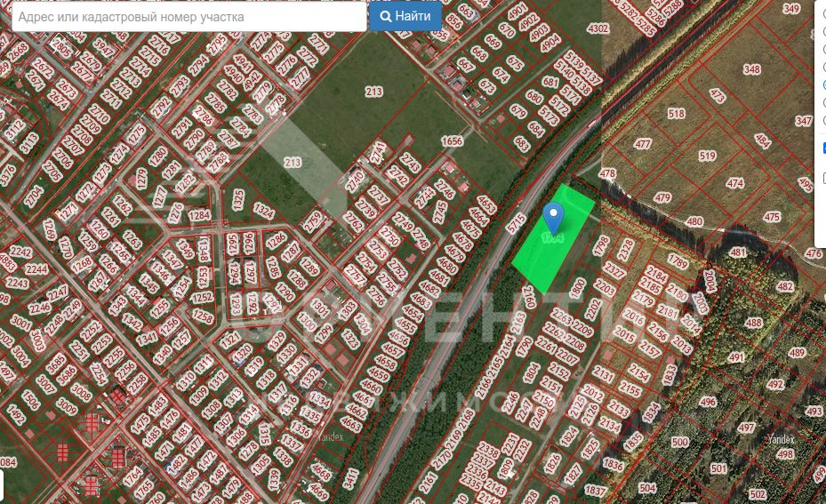Click parcel label 347
The image size is (826, 504).
804,121
